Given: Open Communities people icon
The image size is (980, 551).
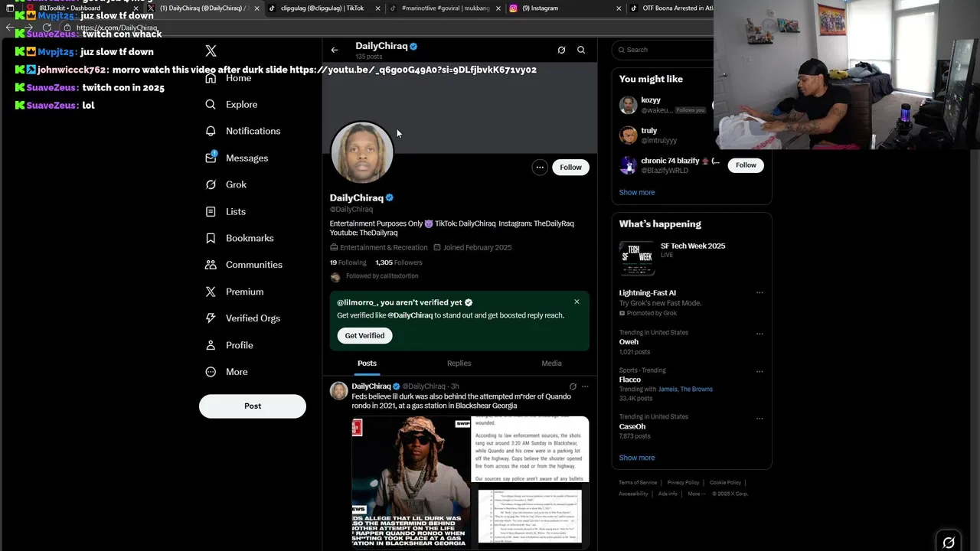Looking at the screenshot, I should click(211, 265).
